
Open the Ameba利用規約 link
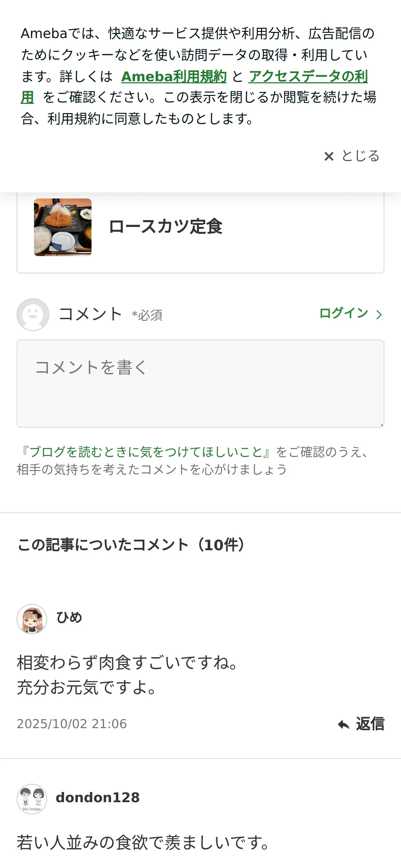point(174,76)
